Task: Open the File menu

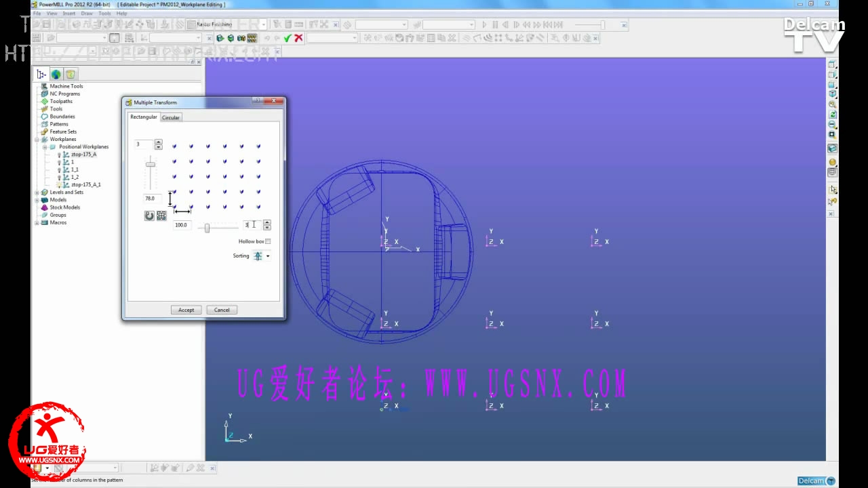Action: pyautogui.click(x=37, y=13)
